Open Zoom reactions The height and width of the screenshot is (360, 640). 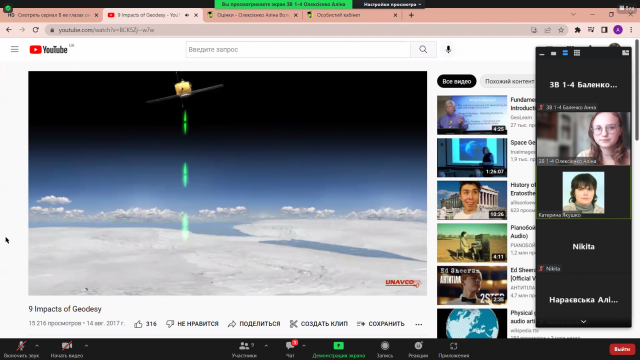coord(418,349)
